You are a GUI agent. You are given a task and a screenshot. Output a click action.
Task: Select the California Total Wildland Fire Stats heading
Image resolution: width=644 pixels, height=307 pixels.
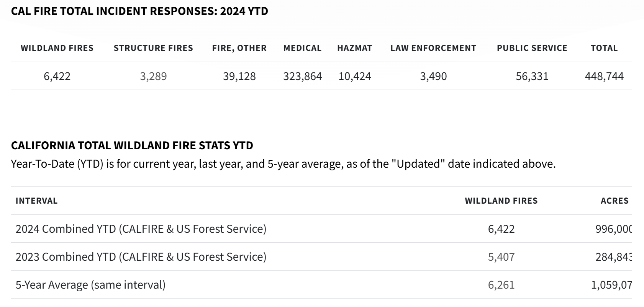tap(132, 145)
